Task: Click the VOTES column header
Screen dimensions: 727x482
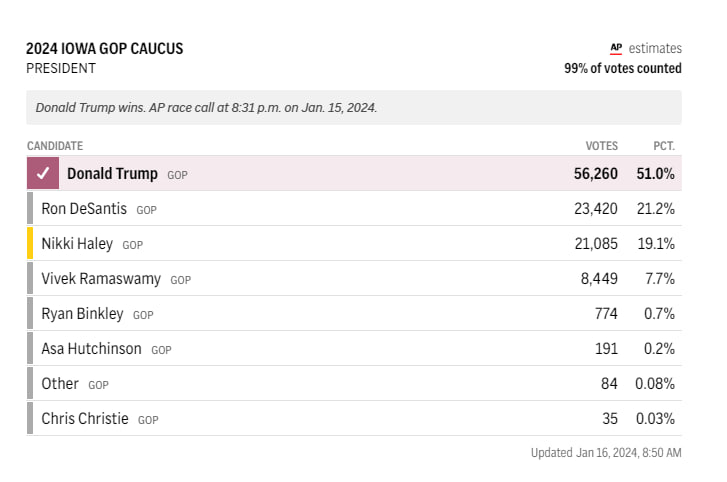Action: [601, 146]
